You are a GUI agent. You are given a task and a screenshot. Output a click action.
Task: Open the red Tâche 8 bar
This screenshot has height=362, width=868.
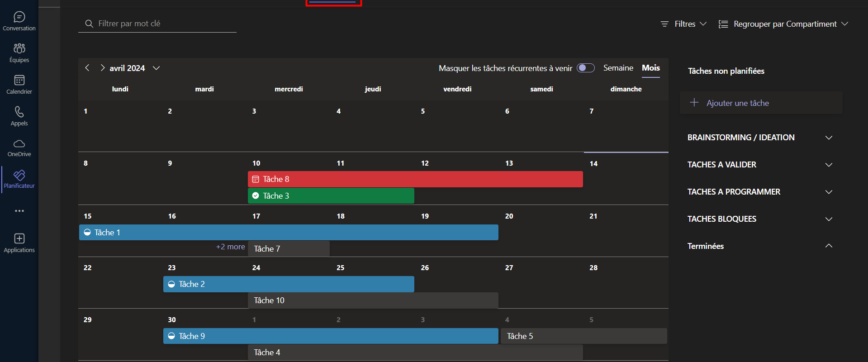click(415, 179)
